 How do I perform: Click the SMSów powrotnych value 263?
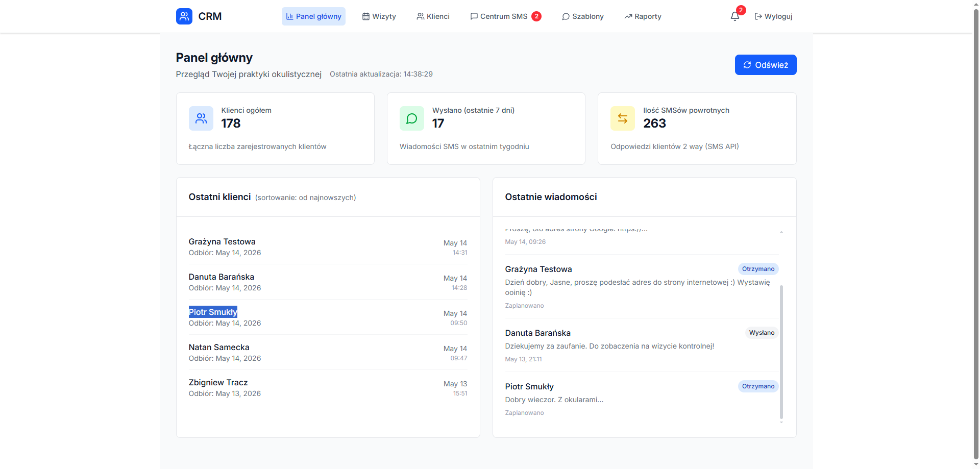tap(654, 124)
